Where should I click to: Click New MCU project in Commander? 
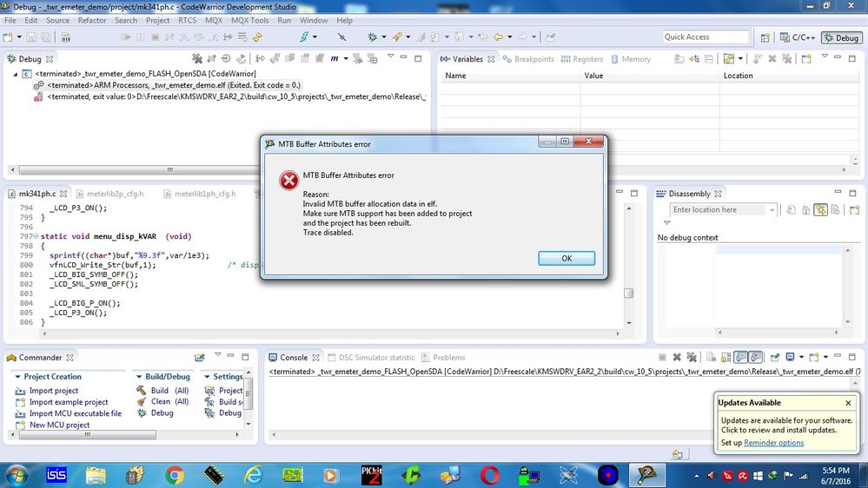[x=59, y=425]
